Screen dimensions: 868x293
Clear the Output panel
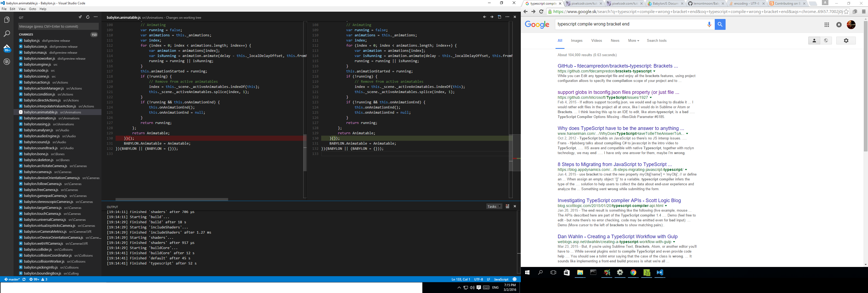pos(508,206)
